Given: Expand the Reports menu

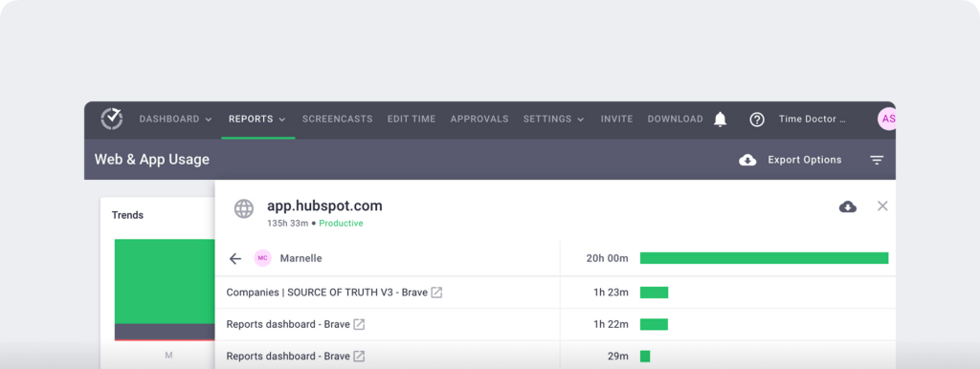Looking at the screenshot, I should pos(257,119).
